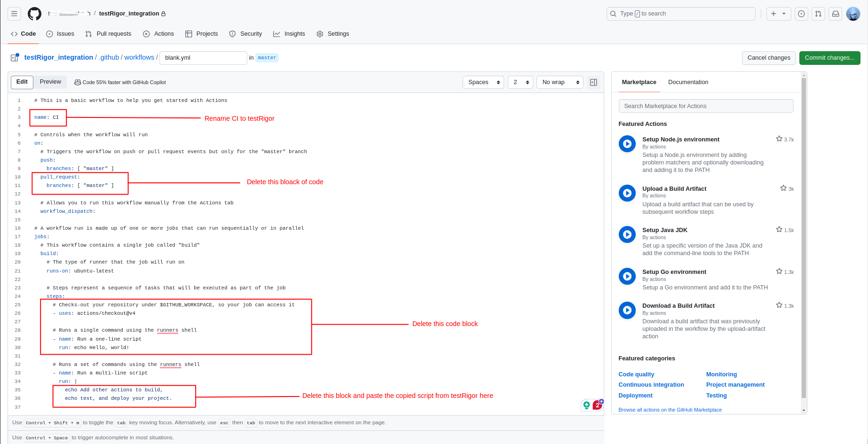This screenshot has height=444, width=868.
Task: Click the Marketplace panel vertical scrollbar
Action: [x=804, y=235]
